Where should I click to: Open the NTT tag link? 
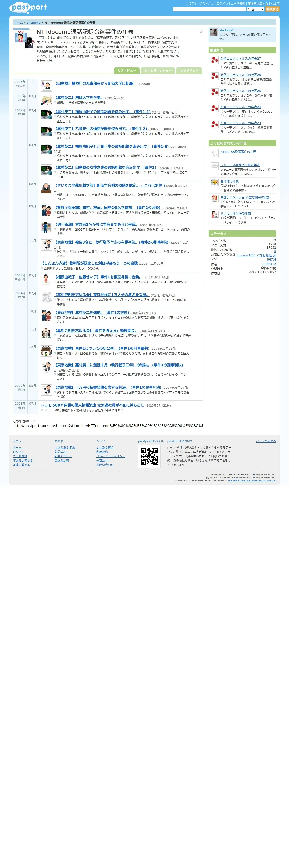(252, 255)
